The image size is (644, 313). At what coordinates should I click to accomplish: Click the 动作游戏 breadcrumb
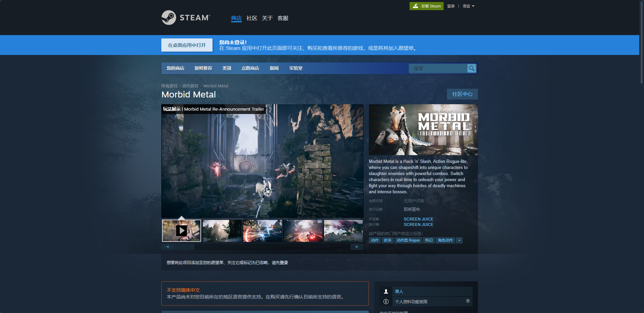(x=190, y=86)
